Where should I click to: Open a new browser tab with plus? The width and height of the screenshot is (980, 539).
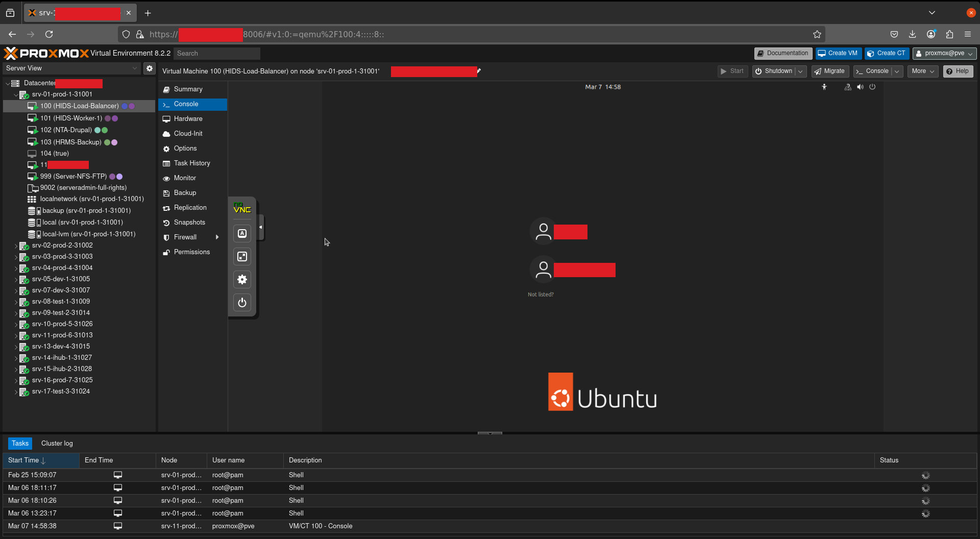pos(148,13)
